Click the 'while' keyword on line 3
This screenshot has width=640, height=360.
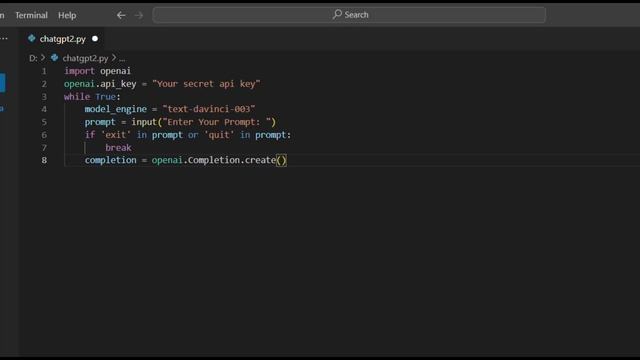click(x=77, y=96)
